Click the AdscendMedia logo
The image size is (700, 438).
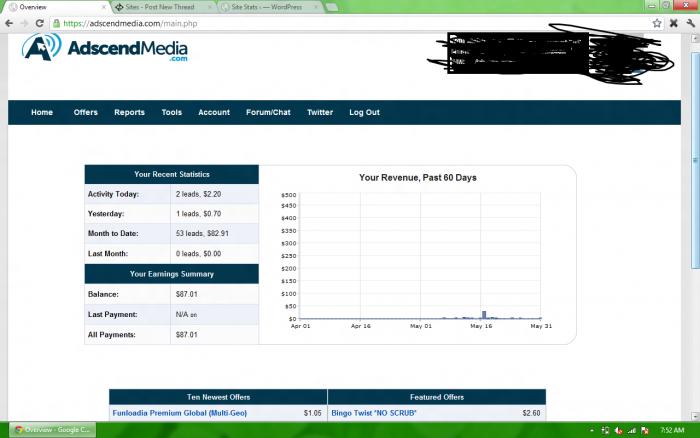coord(105,47)
